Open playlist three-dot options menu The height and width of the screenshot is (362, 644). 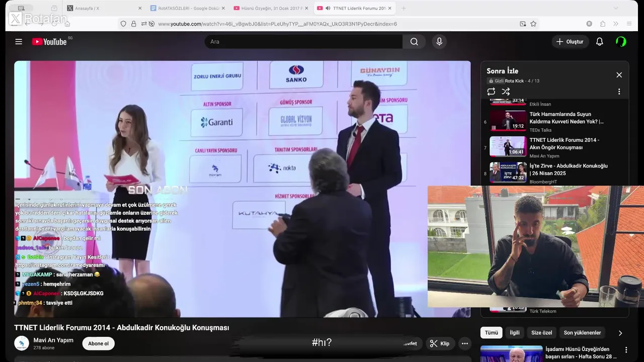pos(619,92)
